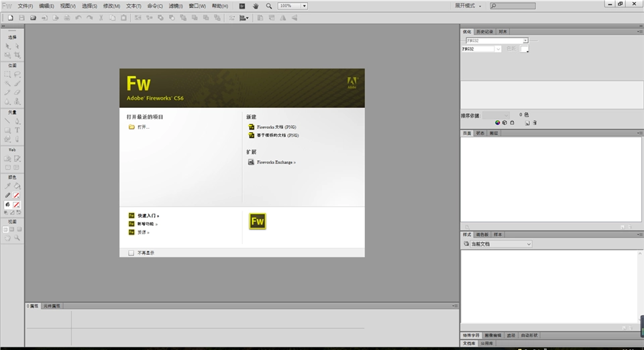Select the Subselection tool
644x350 pixels.
click(x=17, y=46)
